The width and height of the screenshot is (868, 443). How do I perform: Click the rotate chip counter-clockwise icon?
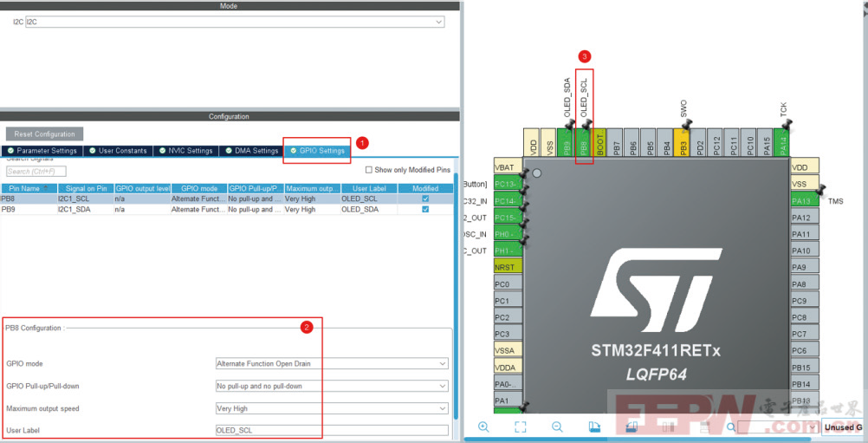click(x=632, y=427)
